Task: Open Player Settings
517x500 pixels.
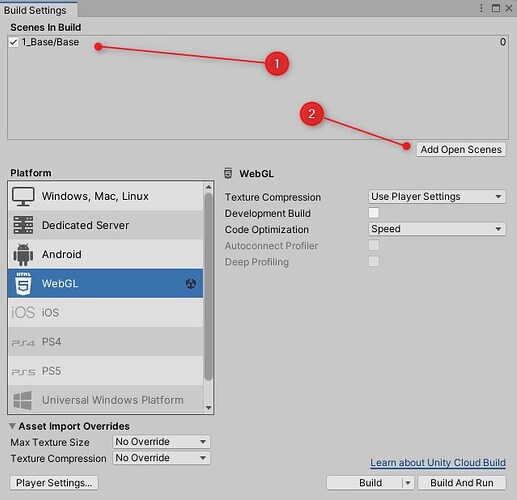Action: (x=54, y=483)
